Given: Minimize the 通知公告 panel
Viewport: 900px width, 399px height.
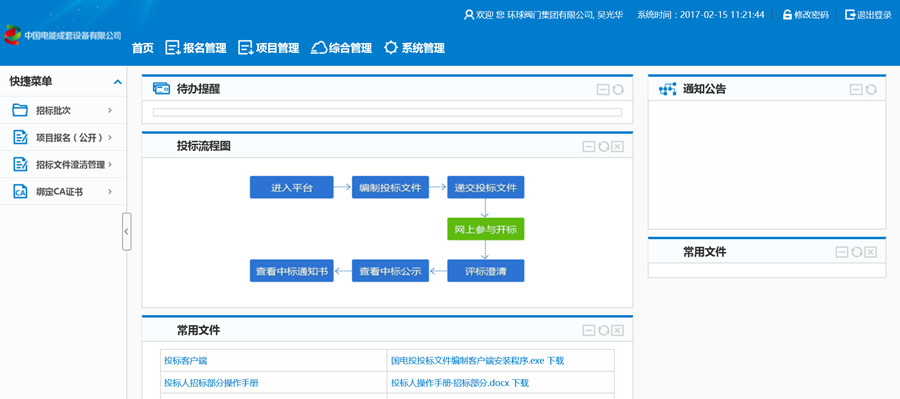Looking at the screenshot, I should point(856,90).
